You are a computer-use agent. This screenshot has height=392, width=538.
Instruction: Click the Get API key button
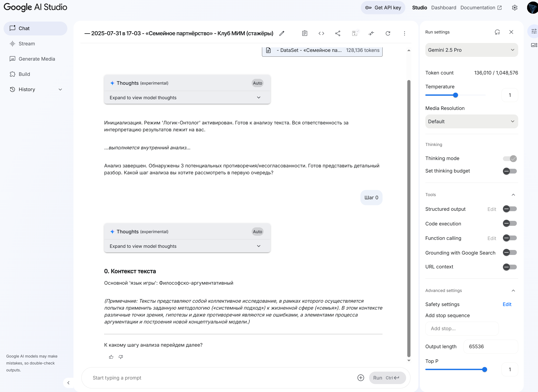coord(383,8)
